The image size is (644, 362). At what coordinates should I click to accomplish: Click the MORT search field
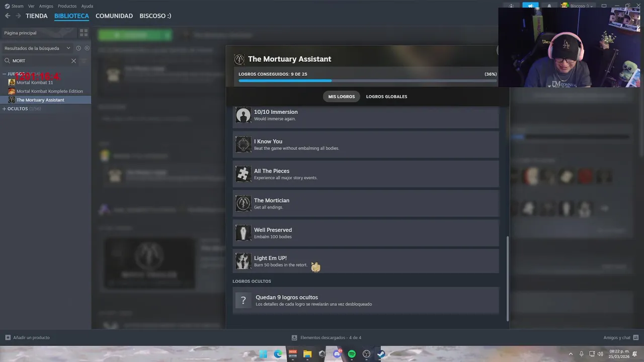click(40, 61)
